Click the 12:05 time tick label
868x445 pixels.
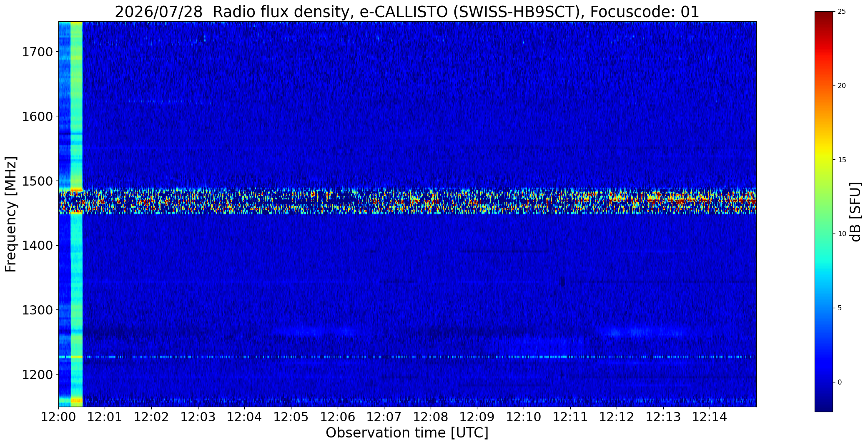point(291,417)
